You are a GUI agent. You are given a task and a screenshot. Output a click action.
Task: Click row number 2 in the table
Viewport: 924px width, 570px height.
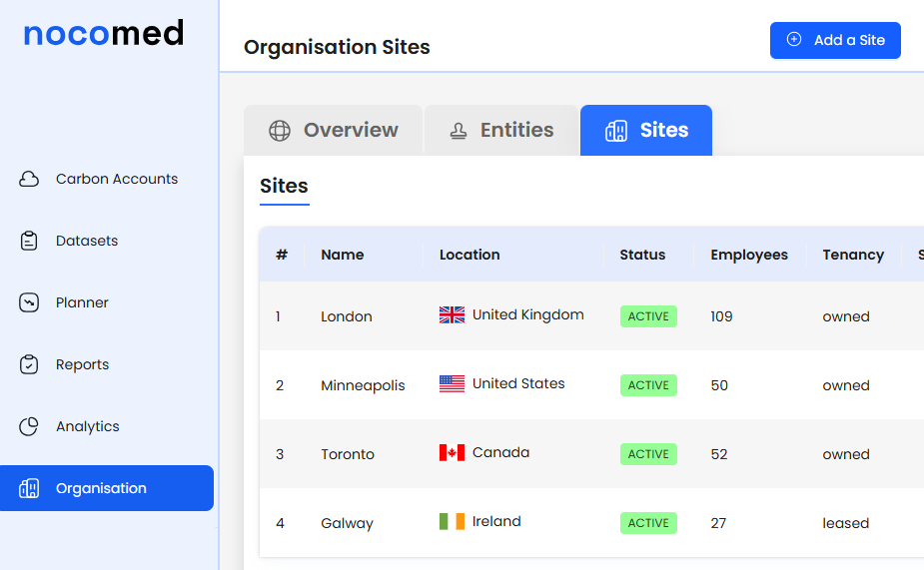click(280, 385)
